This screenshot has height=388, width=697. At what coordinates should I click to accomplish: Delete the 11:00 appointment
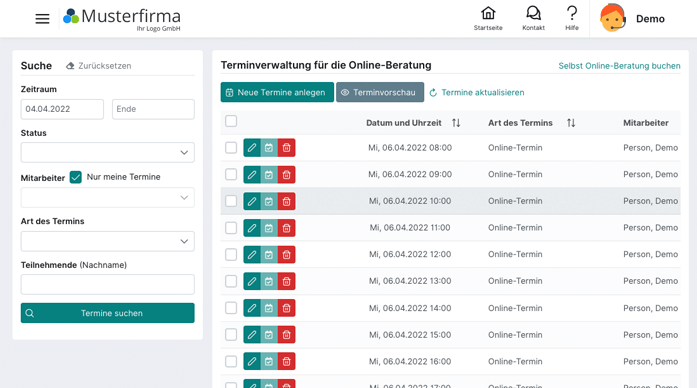point(286,228)
